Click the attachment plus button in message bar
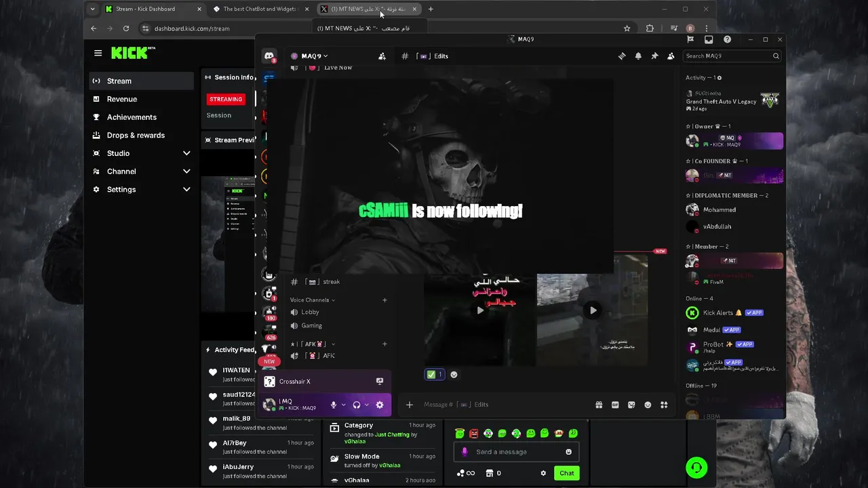868x488 pixels. coord(410,405)
